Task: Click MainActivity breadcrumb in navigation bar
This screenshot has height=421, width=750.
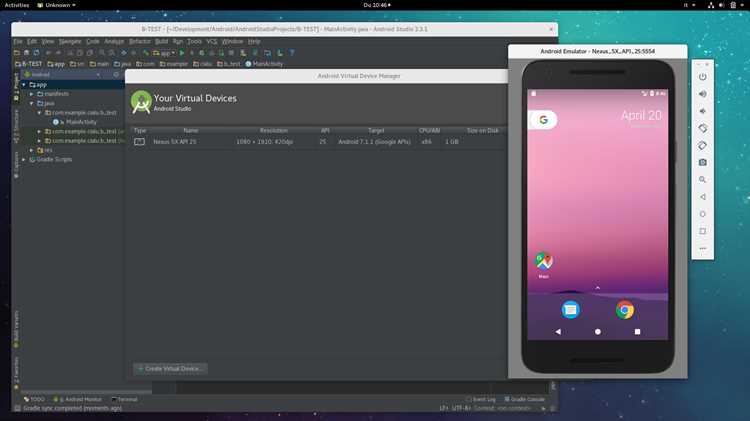Action: 265,64
